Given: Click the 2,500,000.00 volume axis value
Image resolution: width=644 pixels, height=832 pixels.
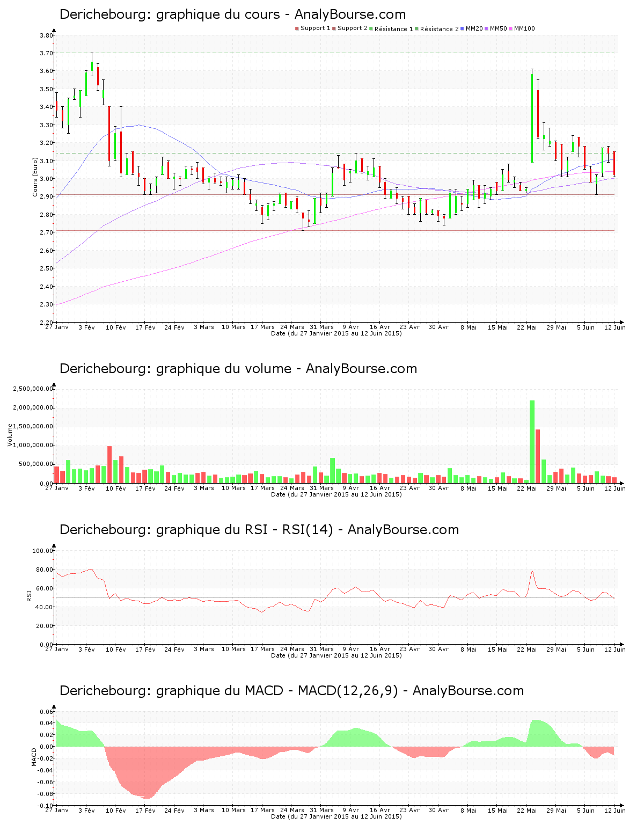Looking at the screenshot, I should coord(33,389).
